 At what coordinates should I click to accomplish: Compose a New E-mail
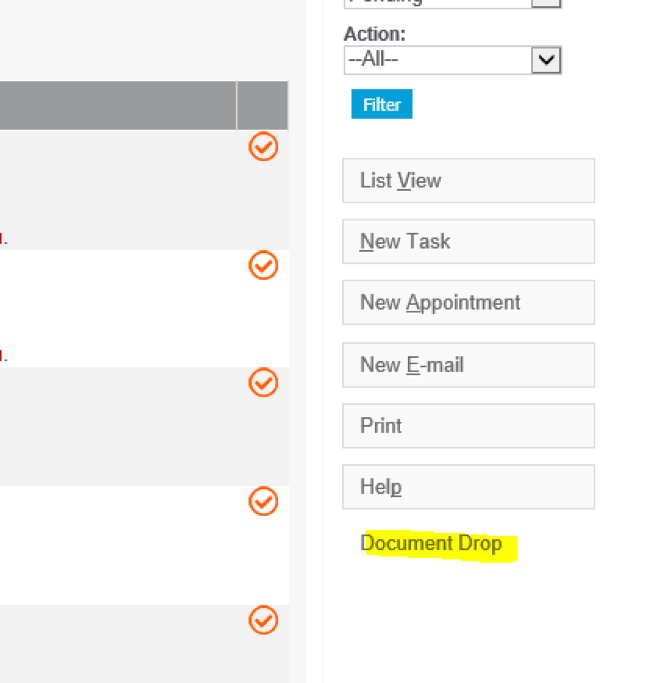(468, 365)
